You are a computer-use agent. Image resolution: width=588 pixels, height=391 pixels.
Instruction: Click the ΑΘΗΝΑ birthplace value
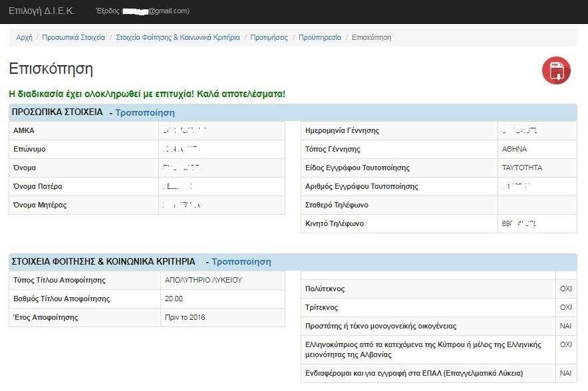pyautogui.click(x=514, y=149)
